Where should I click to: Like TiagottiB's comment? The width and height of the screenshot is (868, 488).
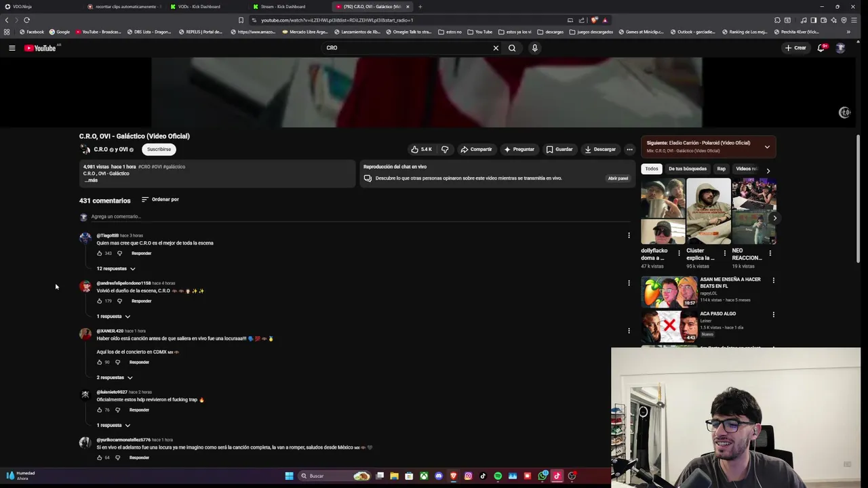[99, 253]
